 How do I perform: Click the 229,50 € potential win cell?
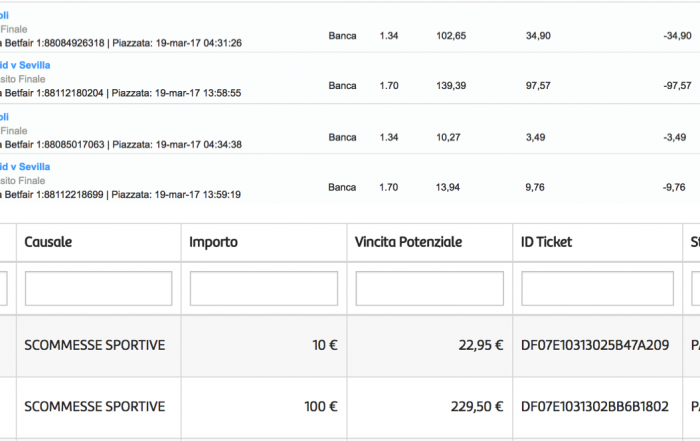pos(429,408)
